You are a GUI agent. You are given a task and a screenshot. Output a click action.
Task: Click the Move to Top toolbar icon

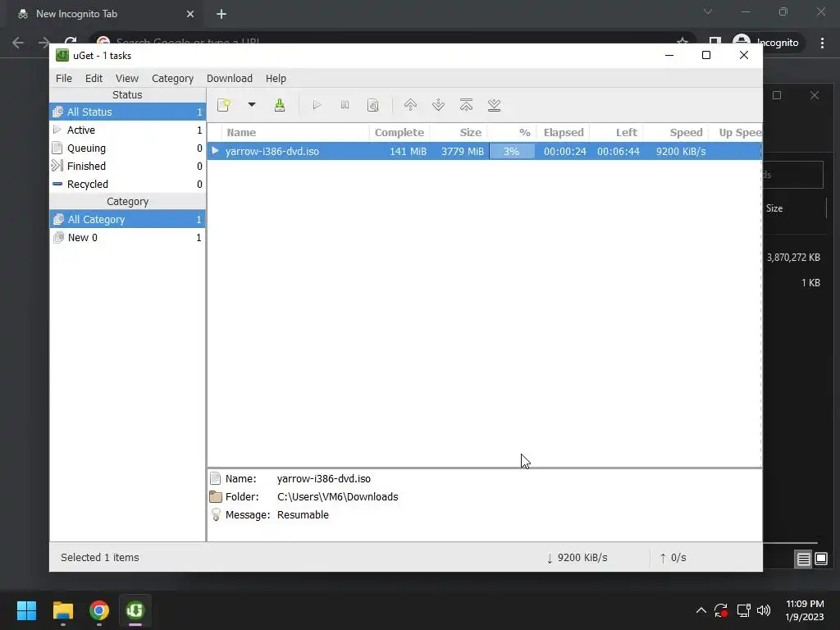pos(466,105)
